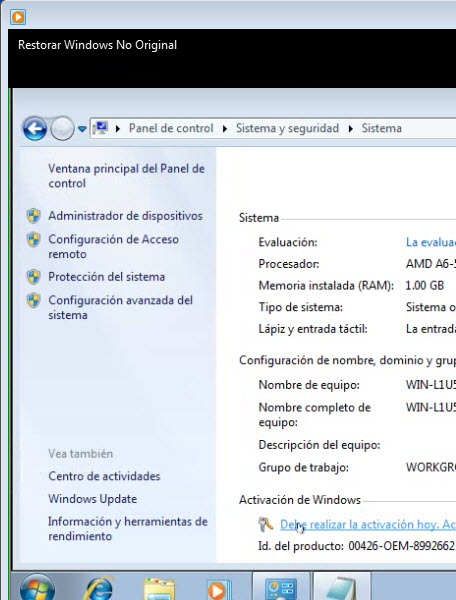Click the Restorar Windows No Original title

(x=98, y=45)
